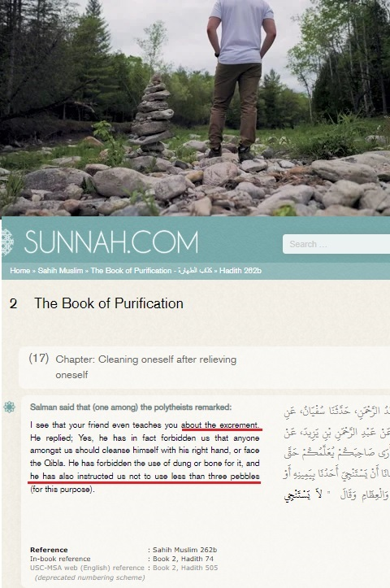Click underlined phrase about the excrement

pyautogui.click(x=220, y=425)
